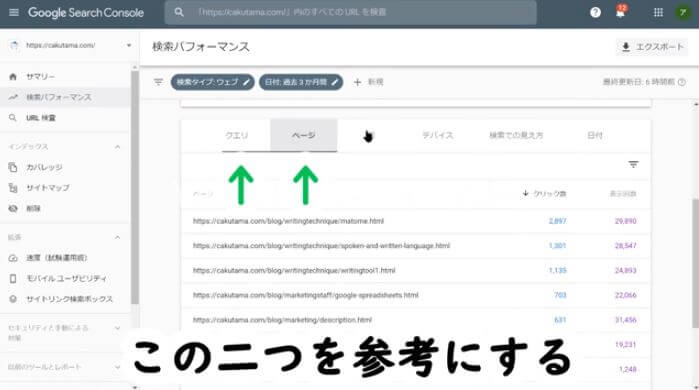Switch to the デバイス tab

pos(438,135)
